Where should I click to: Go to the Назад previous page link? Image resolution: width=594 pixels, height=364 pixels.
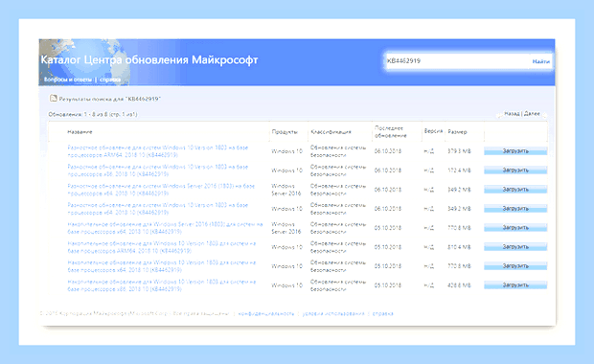[x=512, y=114]
